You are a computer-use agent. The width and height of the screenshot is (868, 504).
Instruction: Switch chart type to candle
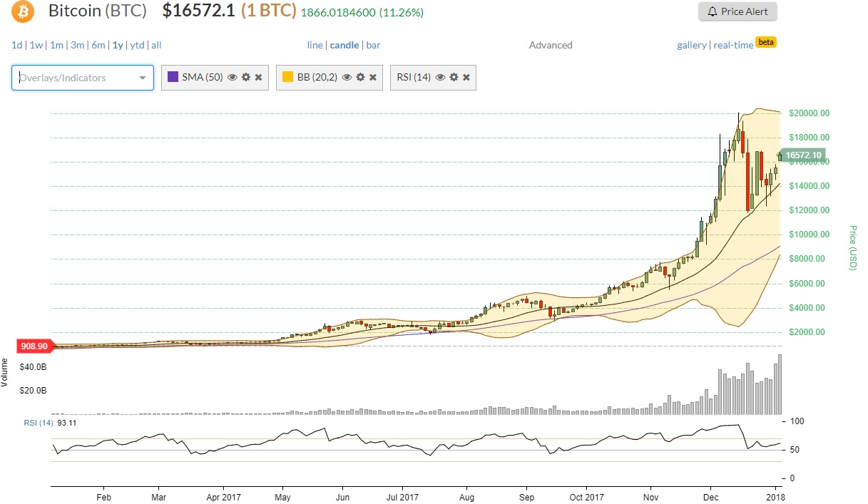pyautogui.click(x=344, y=45)
